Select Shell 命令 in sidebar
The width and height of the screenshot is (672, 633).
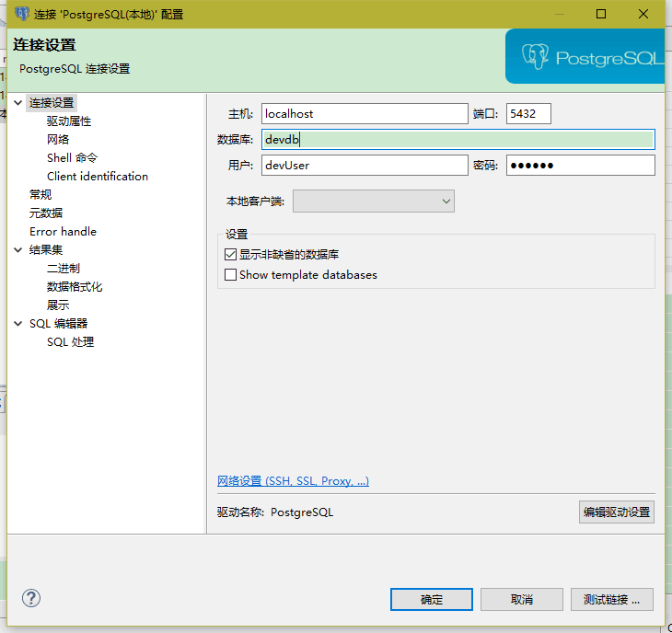click(x=73, y=158)
